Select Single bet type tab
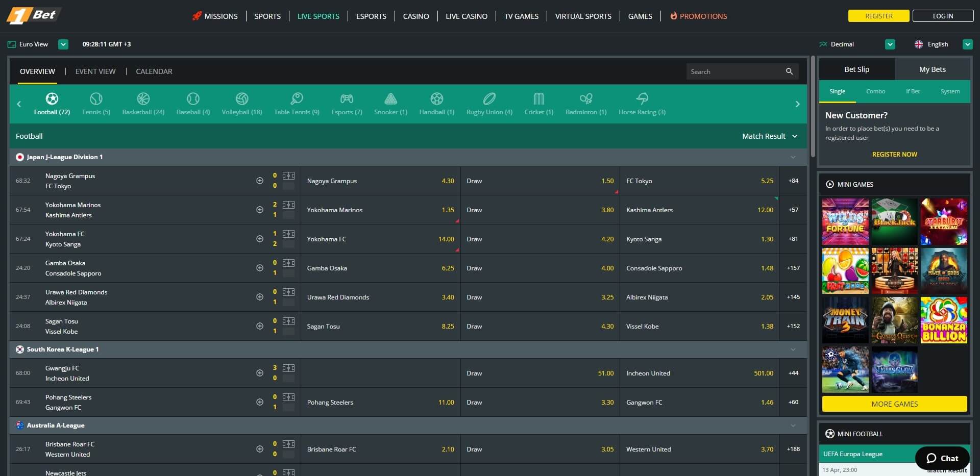Image resolution: width=980 pixels, height=476 pixels. pos(837,91)
